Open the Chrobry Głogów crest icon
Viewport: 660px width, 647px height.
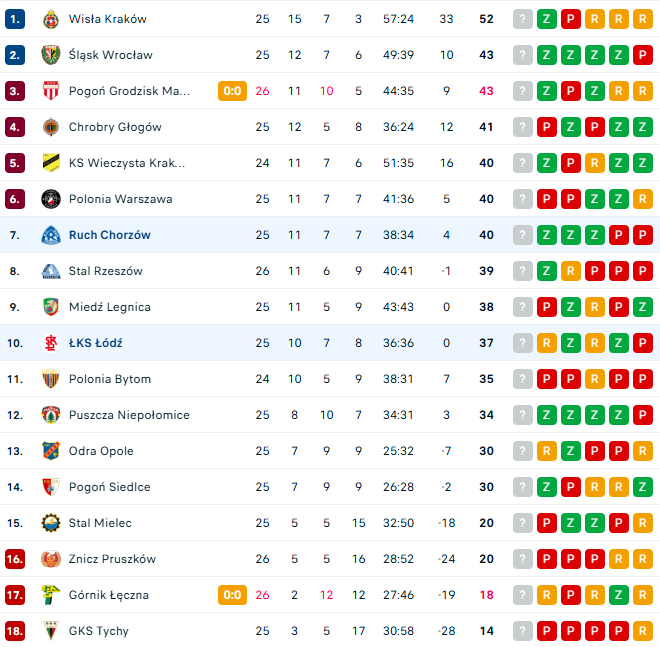[x=50, y=127]
